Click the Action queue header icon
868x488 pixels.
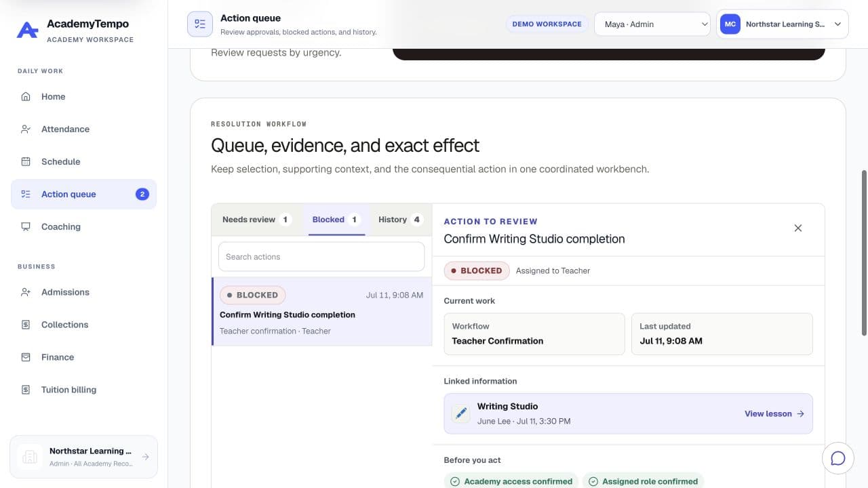coord(200,24)
